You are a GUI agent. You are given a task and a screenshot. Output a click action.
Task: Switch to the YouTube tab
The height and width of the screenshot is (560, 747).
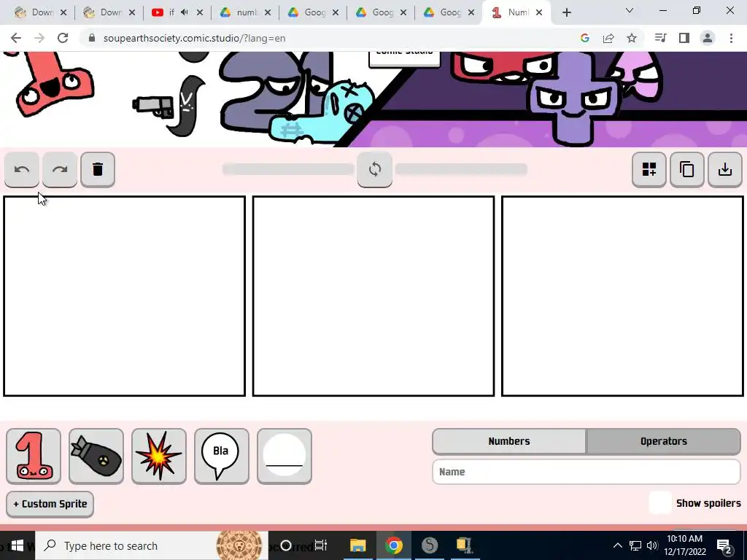tap(177, 13)
